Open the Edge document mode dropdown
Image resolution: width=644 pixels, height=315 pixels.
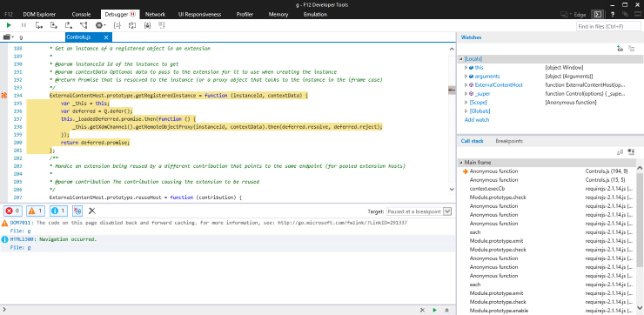[x=574, y=15]
